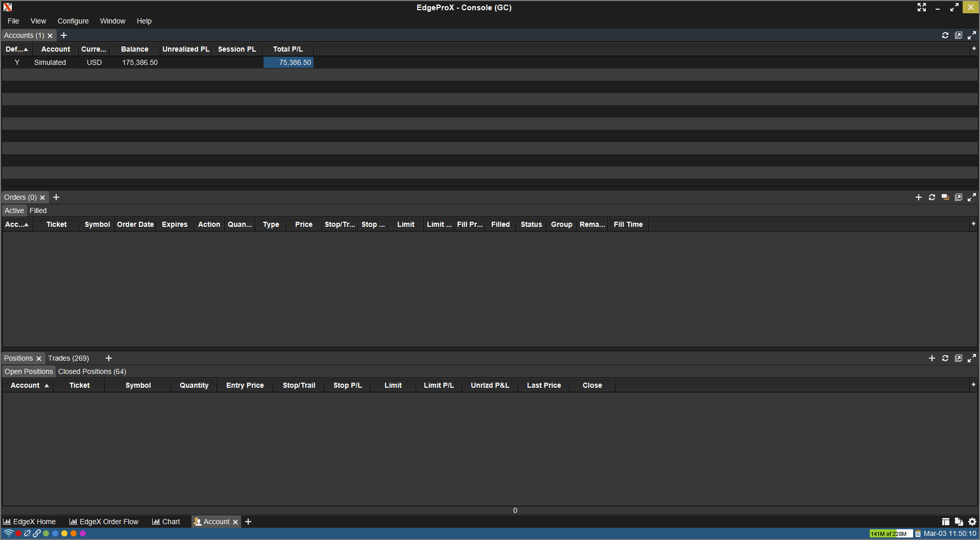Switch to the EdgeX Order Flow tab

click(x=104, y=522)
